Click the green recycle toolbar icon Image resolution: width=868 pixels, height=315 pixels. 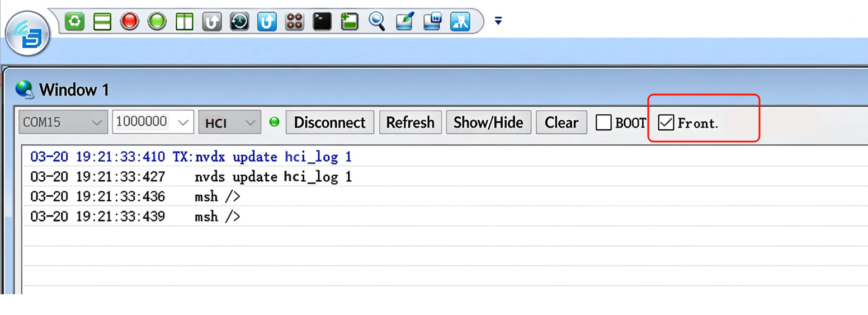tap(75, 22)
